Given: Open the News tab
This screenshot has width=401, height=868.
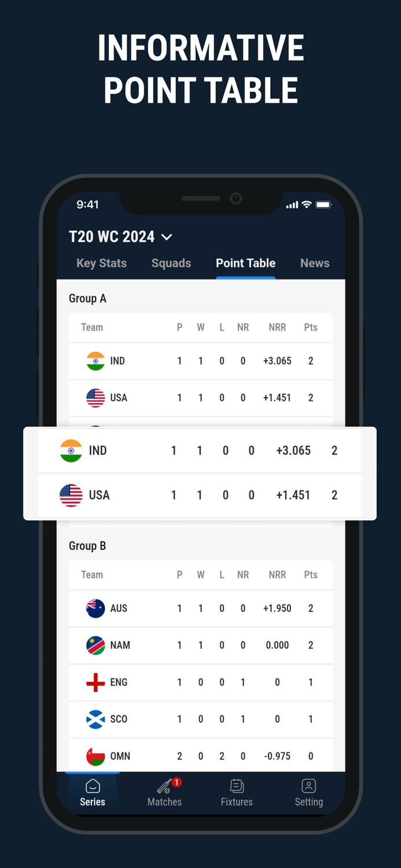Looking at the screenshot, I should click(315, 263).
